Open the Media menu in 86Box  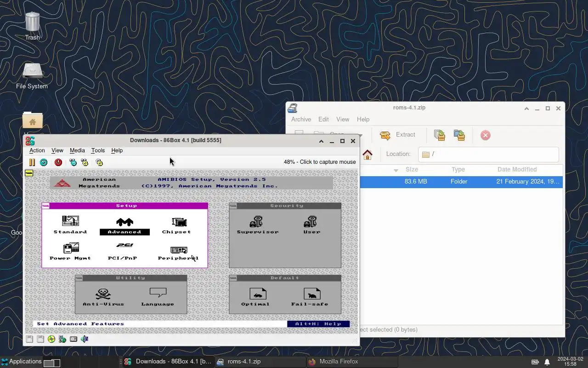point(77,150)
